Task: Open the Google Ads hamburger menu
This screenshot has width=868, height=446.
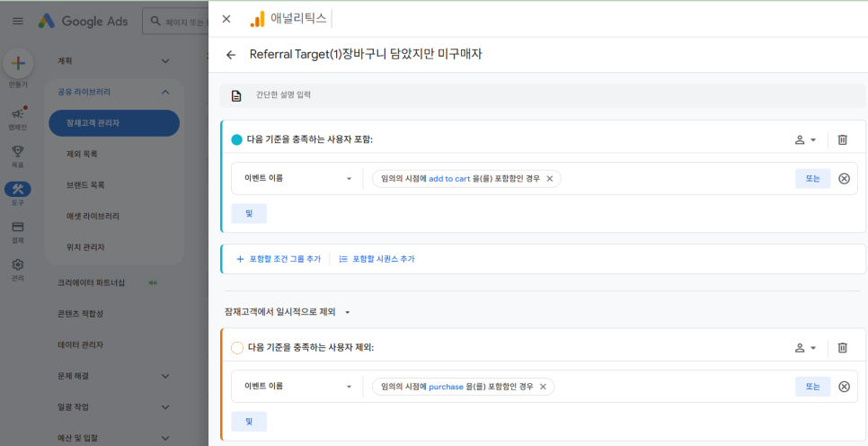Action: (x=18, y=21)
